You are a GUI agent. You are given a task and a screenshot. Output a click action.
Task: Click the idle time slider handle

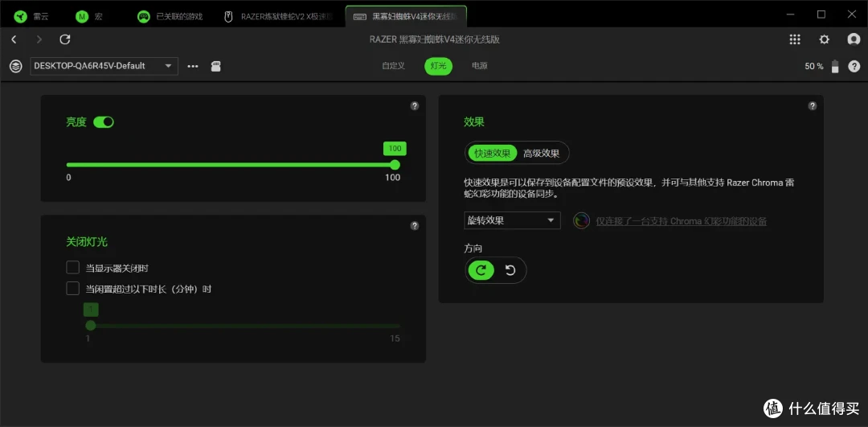tap(91, 326)
